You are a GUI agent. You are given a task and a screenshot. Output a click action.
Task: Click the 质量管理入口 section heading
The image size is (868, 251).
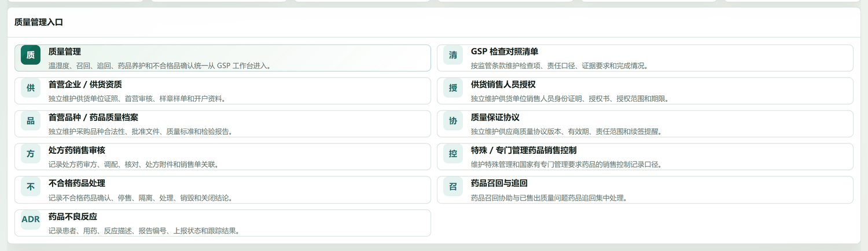[39, 23]
